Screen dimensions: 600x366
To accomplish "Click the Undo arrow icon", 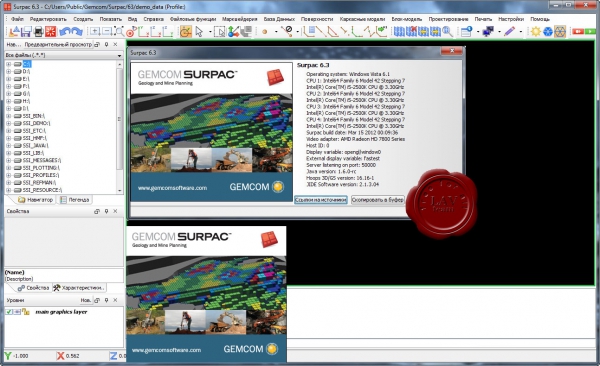I will click(x=64, y=31).
